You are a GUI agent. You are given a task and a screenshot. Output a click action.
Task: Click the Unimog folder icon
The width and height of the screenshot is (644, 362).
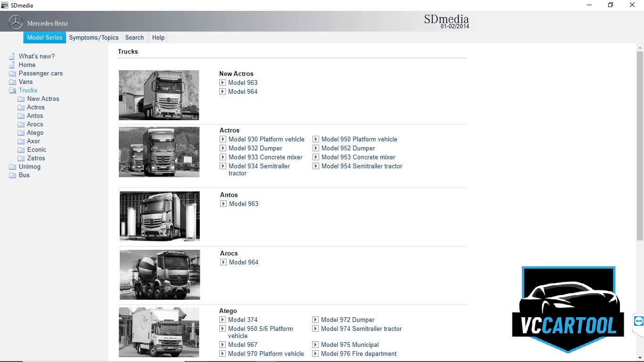click(x=12, y=166)
